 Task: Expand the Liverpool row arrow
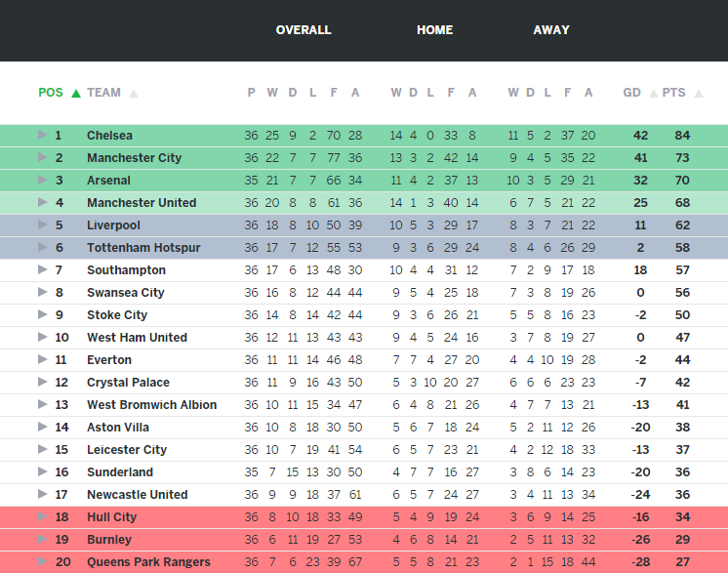[x=42, y=225]
